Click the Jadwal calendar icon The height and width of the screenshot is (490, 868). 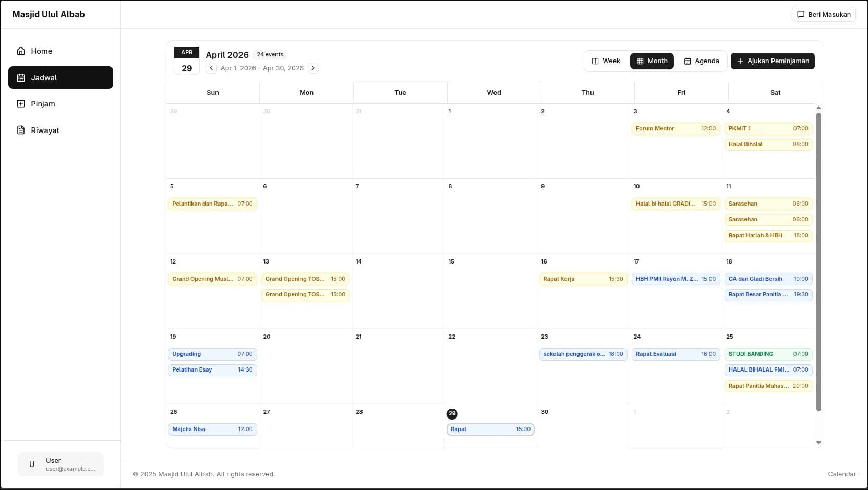click(x=21, y=78)
